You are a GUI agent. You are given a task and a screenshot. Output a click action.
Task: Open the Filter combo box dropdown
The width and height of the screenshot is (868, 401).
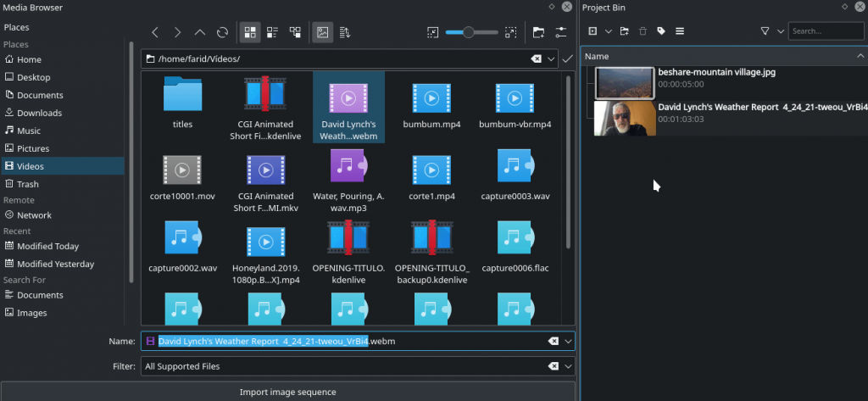(x=568, y=366)
